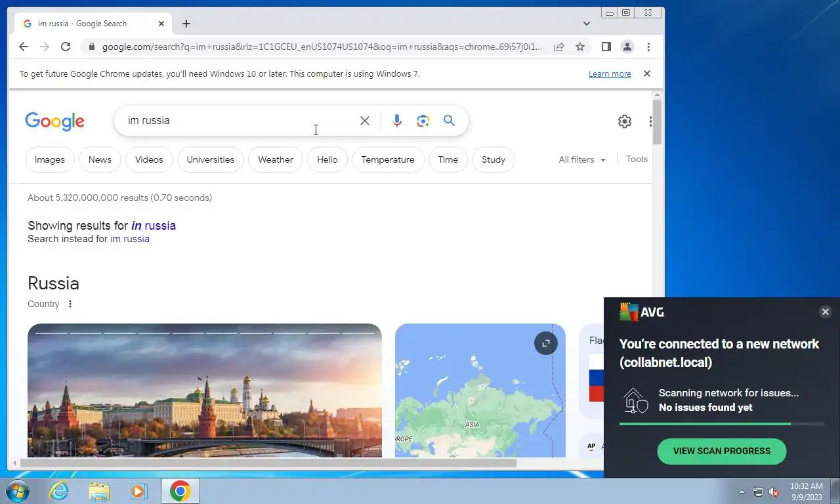Go to Google homepage via logo
Viewport: 840px width, 504px height.
[55, 121]
